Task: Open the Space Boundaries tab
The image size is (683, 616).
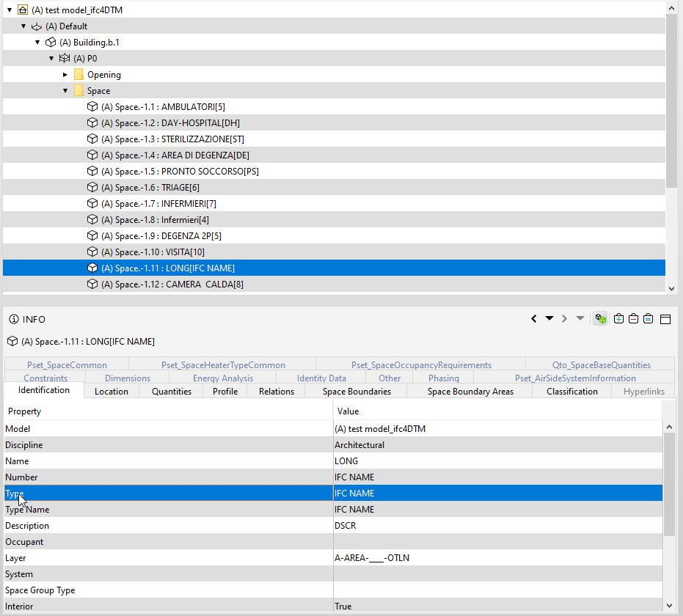Action: (357, 392)
